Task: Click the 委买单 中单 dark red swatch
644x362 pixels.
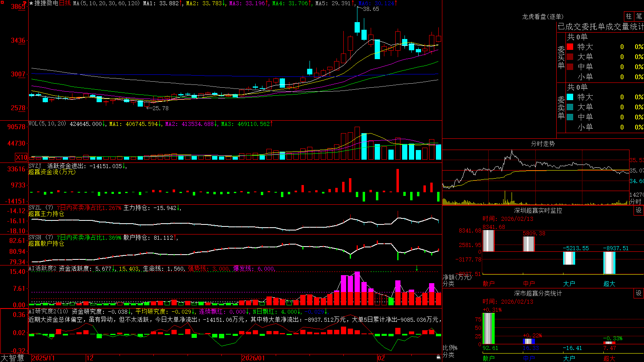Action: 570,67
